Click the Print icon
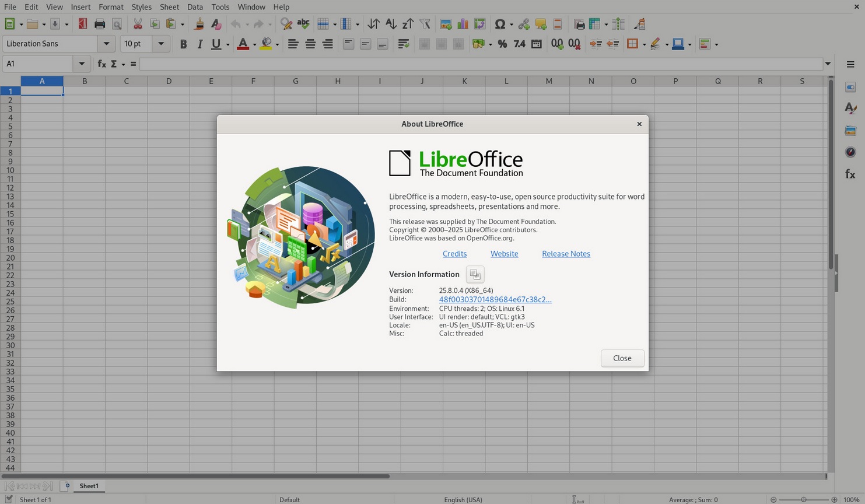Image resolution: width=865 pixels, height=504 pixels. [x=100, y=24]
